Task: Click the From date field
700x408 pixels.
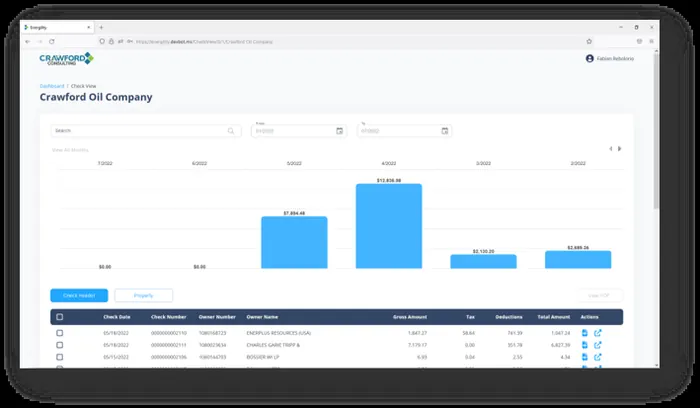Action: [299, 131]
